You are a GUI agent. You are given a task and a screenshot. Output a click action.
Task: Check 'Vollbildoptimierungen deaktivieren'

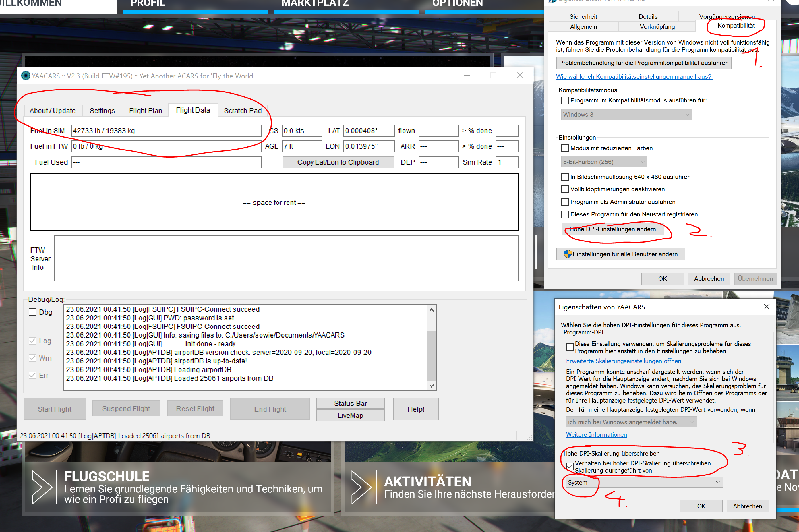(565, 189)
